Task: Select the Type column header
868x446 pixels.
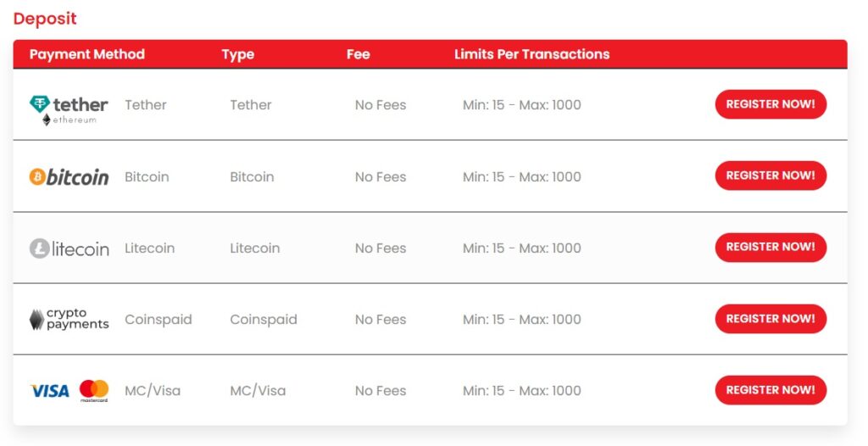Action: tap(238, 54)
